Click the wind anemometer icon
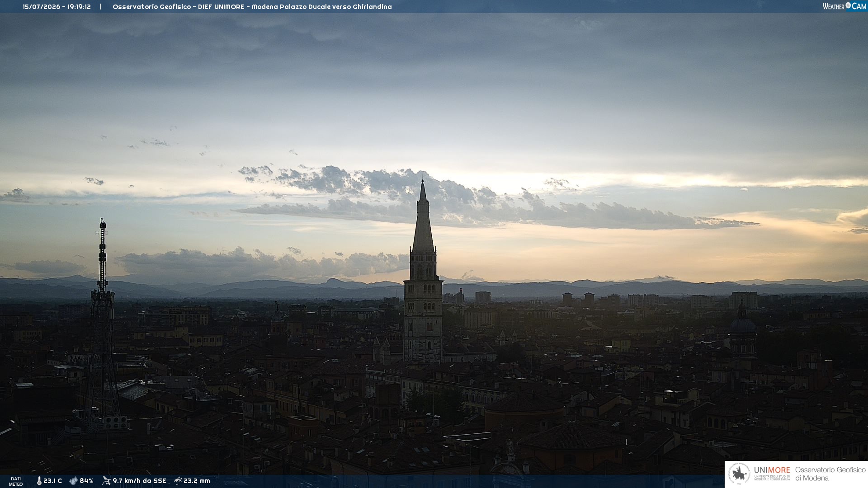The image size is (868, 488). click(x=106, y=481)
